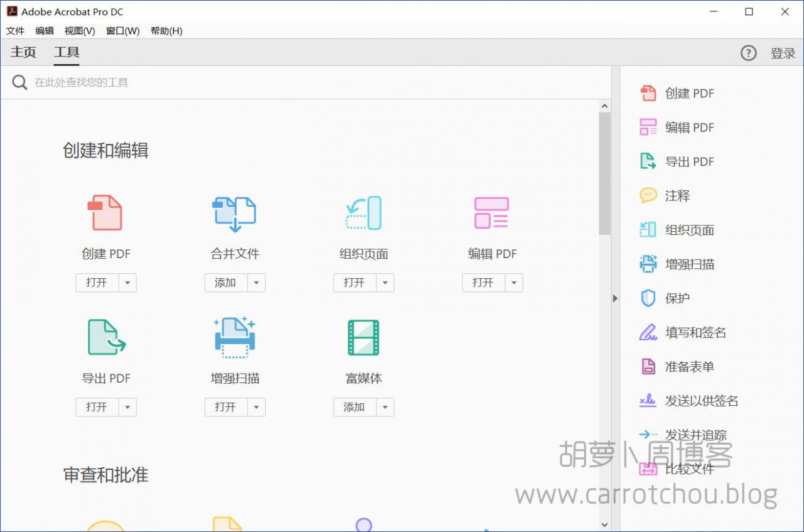Click the 组织页面 icon in main panel
Image resolution: width=804 pixels, height=532 pixels.
pos(364,213)
